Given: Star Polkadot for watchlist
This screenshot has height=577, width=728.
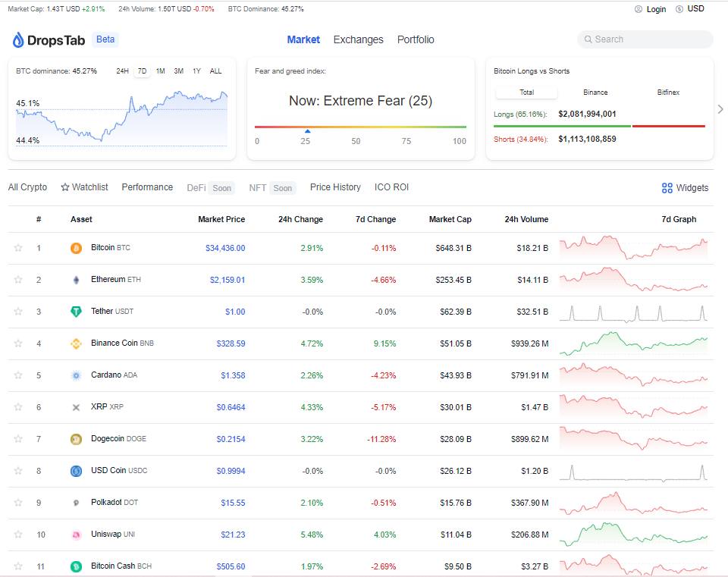Looking at the screenshot, I should [18, 503].
